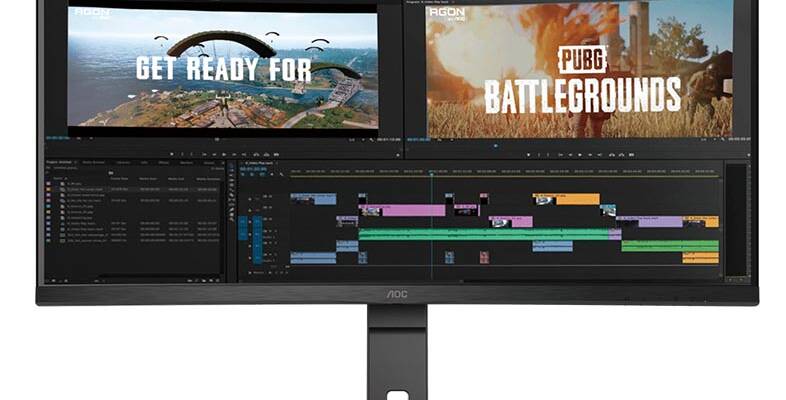Viewport: 786px width, 400px height.
Task: Open Source monitor wrench settings
Action: pos(371,139)
